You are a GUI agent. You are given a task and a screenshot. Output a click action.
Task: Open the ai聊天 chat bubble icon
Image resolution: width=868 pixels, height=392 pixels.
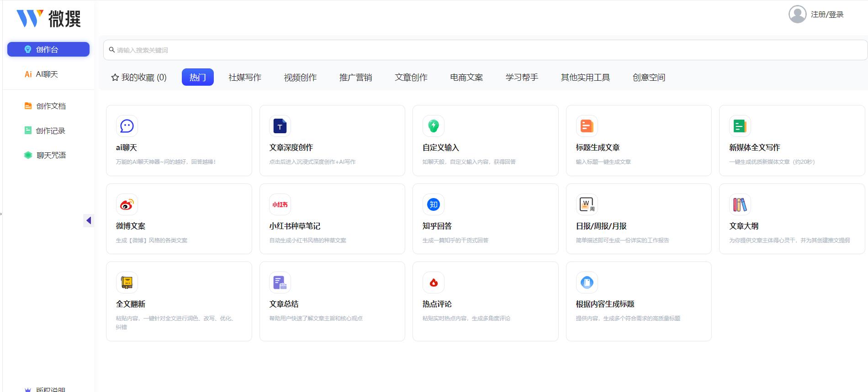(127, 126)
